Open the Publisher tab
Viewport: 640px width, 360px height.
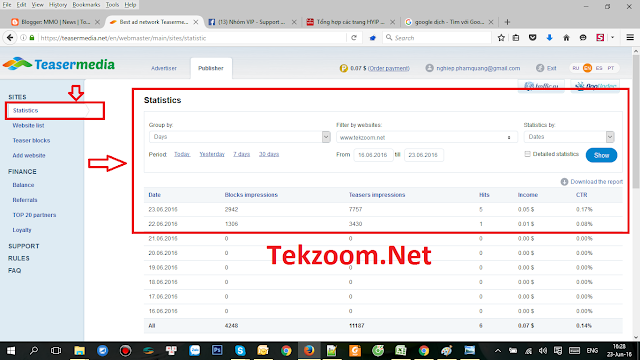(x=211, y=68)
